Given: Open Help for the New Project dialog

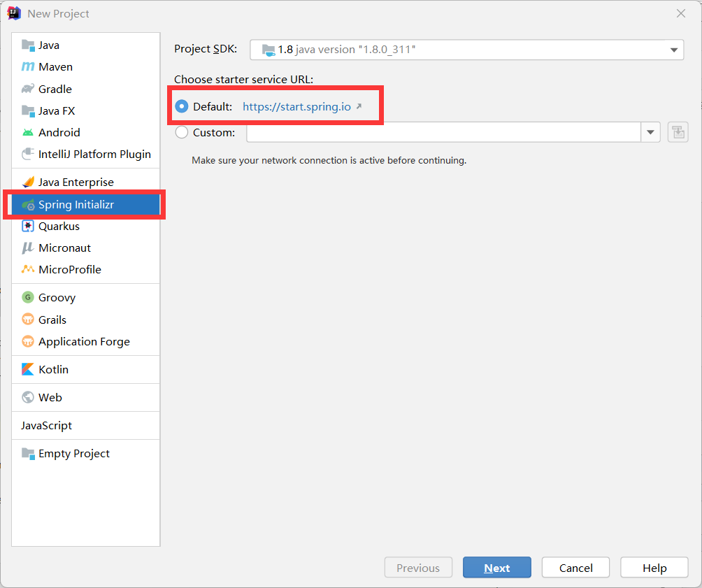Looking at the screenshot, I should pyautogui.click(x=654, y=568).
